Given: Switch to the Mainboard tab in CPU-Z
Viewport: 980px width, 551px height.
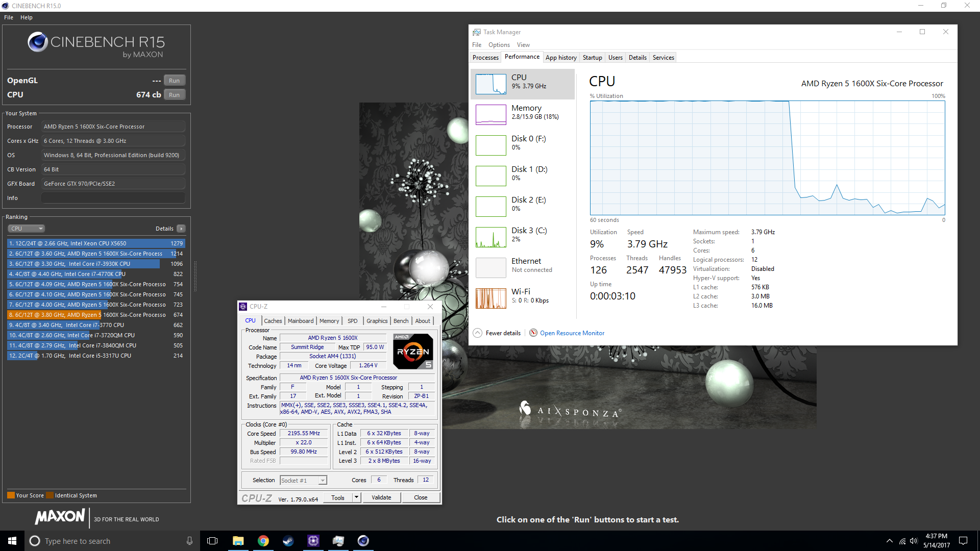Looking at the screenshot, I should [x=301, y=321].
